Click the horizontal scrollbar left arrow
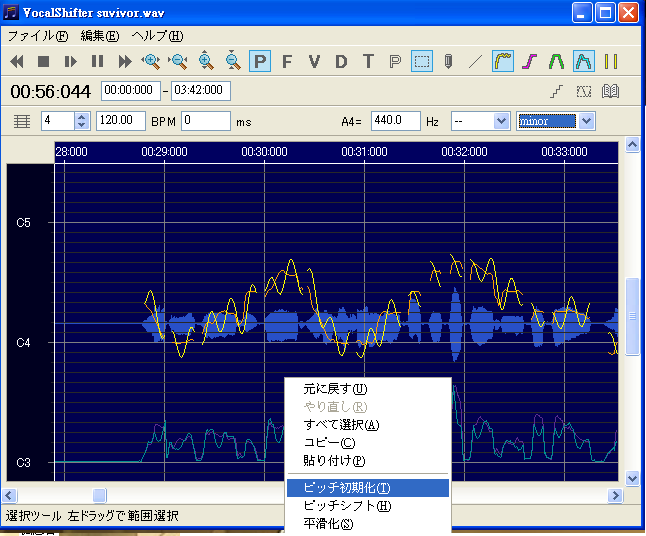 pyautogui.click(x=9, y=495)
